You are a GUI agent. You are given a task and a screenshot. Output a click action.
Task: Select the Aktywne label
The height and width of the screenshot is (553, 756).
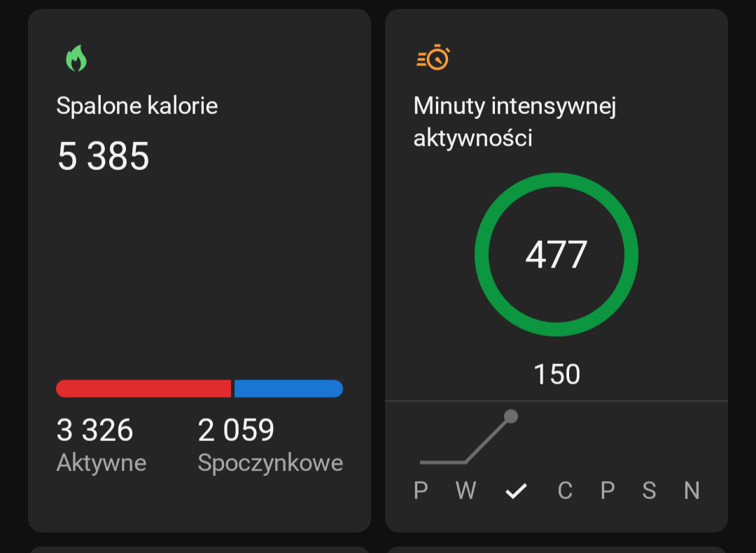(x=101, y=463)
